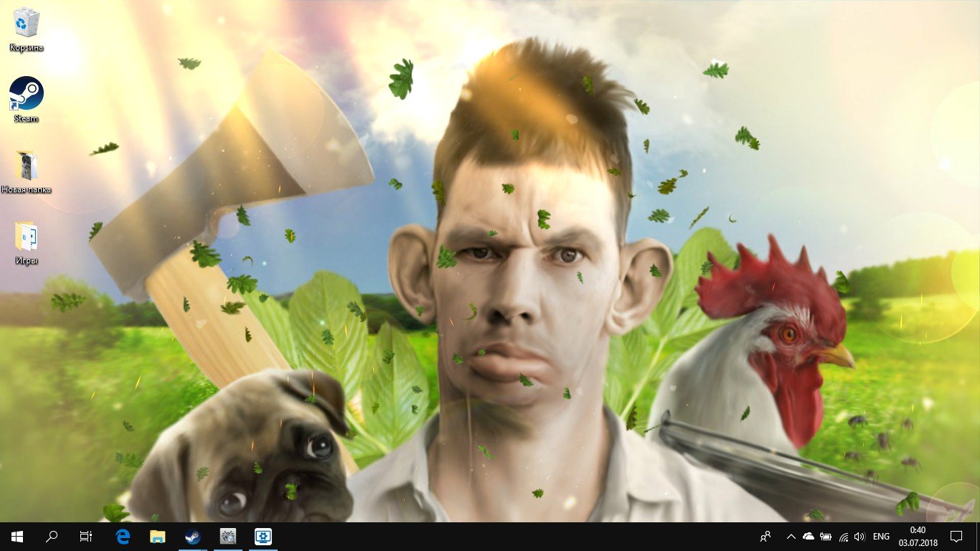Viewport: 980px width, 551px height.
Task: Open the monitor-with-gear app in taskbar
Action: point(263,537)
